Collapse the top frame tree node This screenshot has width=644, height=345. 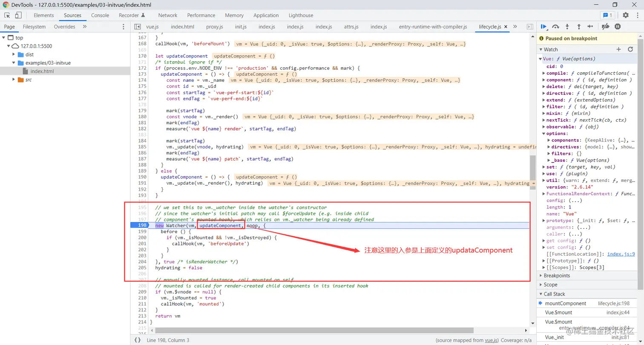tap(4, 37)
